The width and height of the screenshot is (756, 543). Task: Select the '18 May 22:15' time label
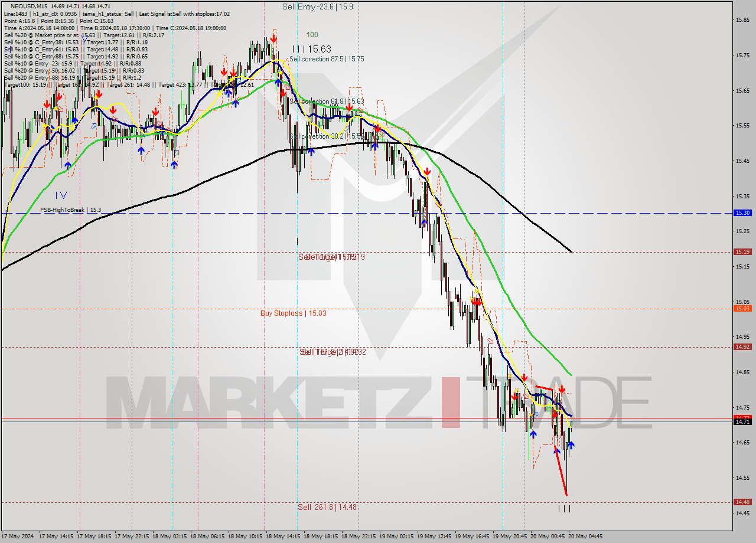[360, 537]
